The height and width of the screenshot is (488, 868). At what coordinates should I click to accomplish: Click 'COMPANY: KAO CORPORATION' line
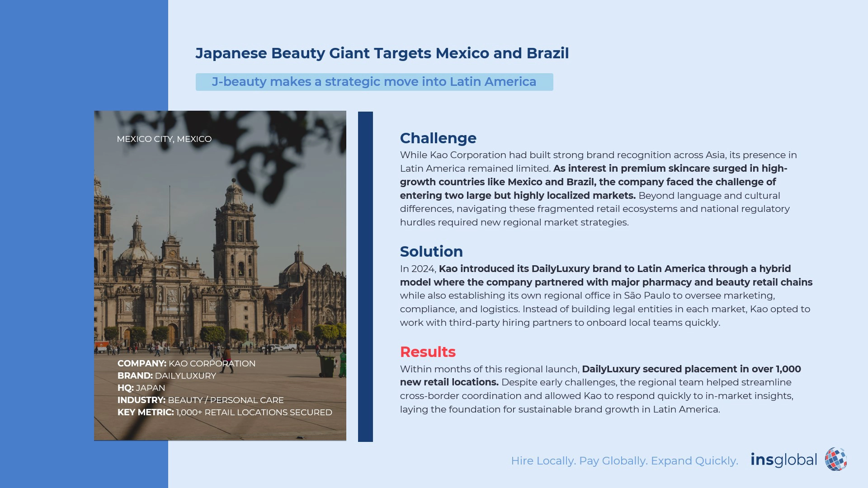coord(186,364)
